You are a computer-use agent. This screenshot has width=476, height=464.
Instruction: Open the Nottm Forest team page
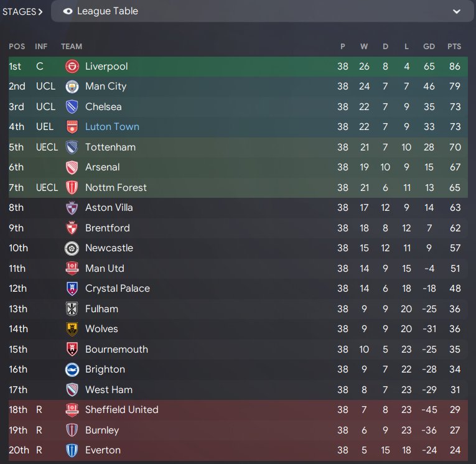click(x=116, y=188)
